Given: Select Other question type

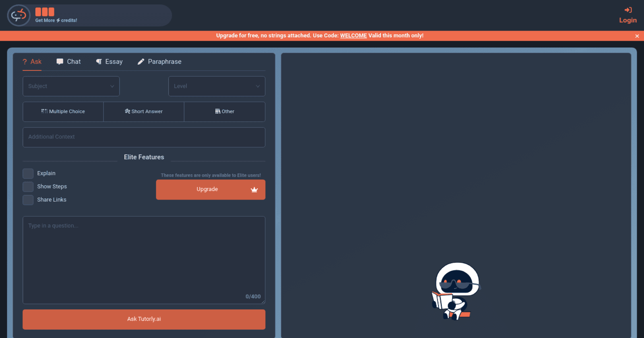Looking at the screenshot, I should click(225, 111).
